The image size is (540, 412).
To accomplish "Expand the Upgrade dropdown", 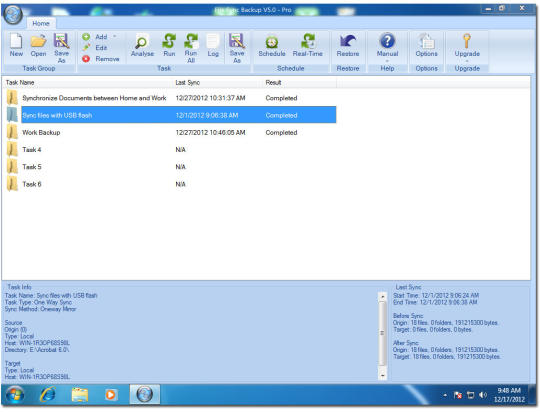I will point(467,61).
